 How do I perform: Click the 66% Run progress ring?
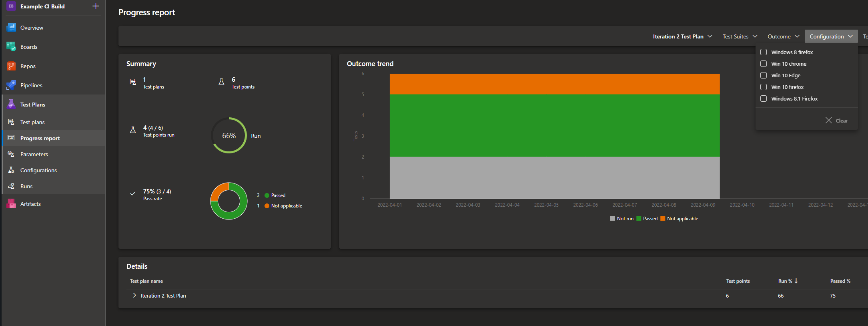tap(229, 135)
